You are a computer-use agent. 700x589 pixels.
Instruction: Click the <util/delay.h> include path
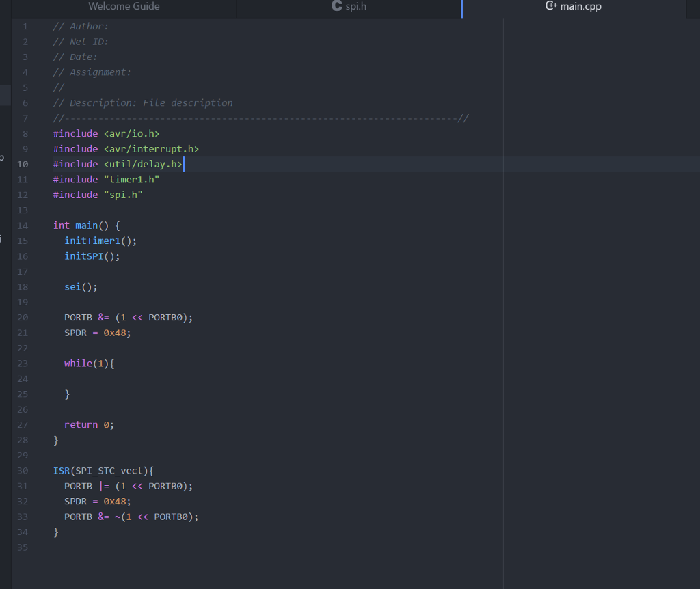pos(144,164)
